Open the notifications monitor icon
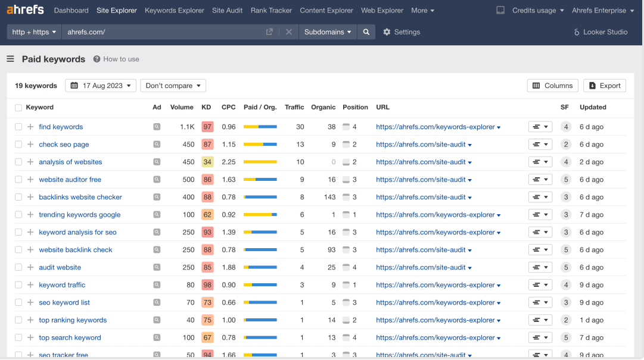Image resolution: width=644 pixels, height=360 pixels. click(x=500, y=10)
